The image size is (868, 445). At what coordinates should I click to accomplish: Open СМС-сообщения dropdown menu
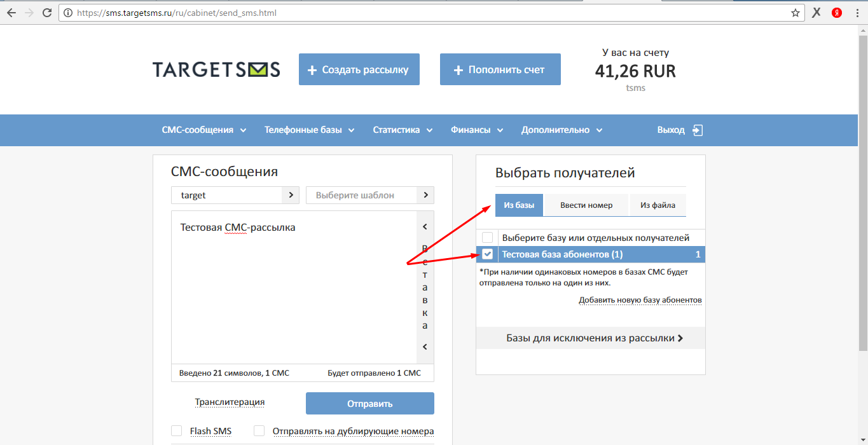point(204,130)
